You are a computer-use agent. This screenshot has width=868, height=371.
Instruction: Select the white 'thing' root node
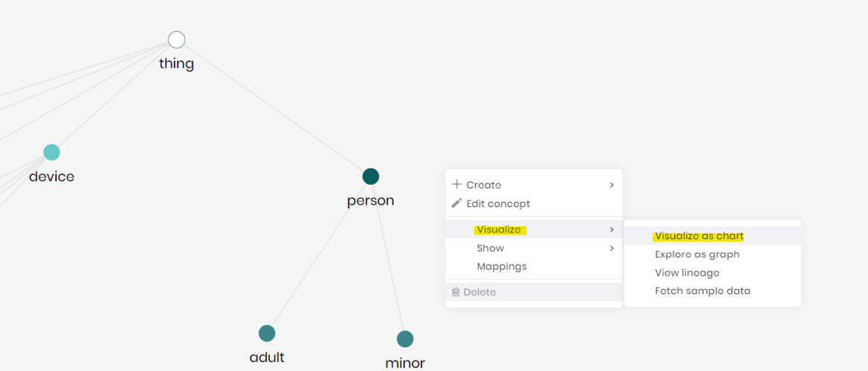tap(177, 40)
